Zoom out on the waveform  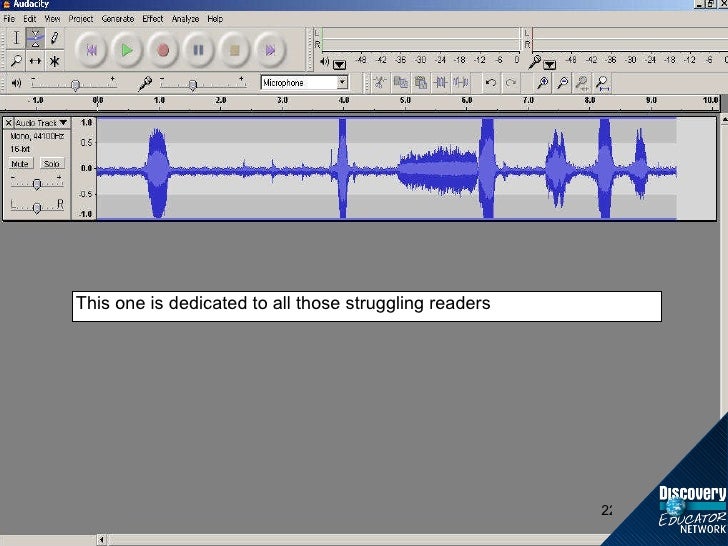[x=562, y=83]
